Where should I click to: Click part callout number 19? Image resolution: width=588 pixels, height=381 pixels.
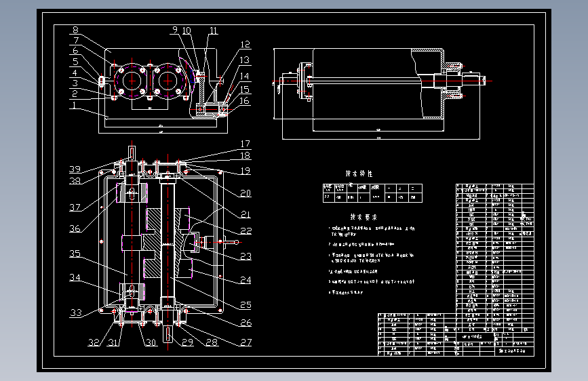(246, 171)
